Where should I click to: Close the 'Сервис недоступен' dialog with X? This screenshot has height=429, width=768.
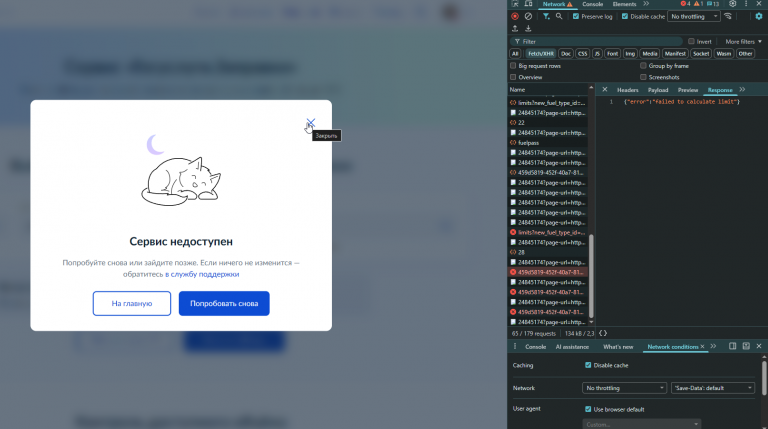pos(311,122)
